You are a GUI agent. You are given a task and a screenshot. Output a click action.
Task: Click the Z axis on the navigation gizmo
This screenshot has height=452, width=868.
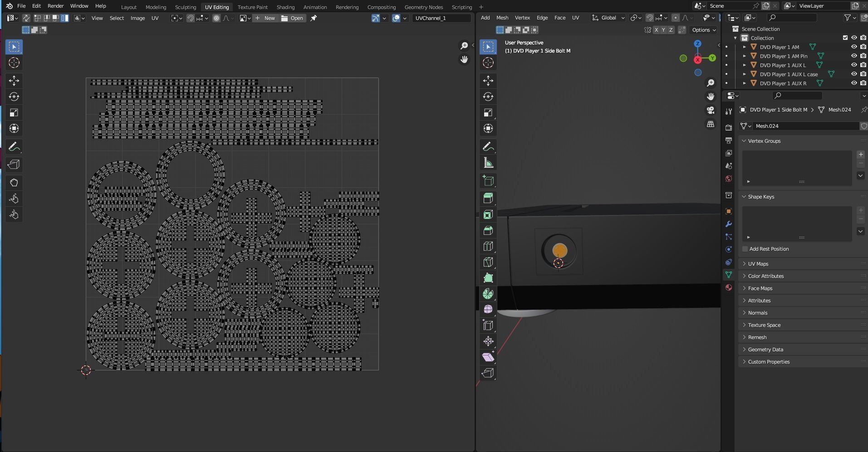(698, 44)
